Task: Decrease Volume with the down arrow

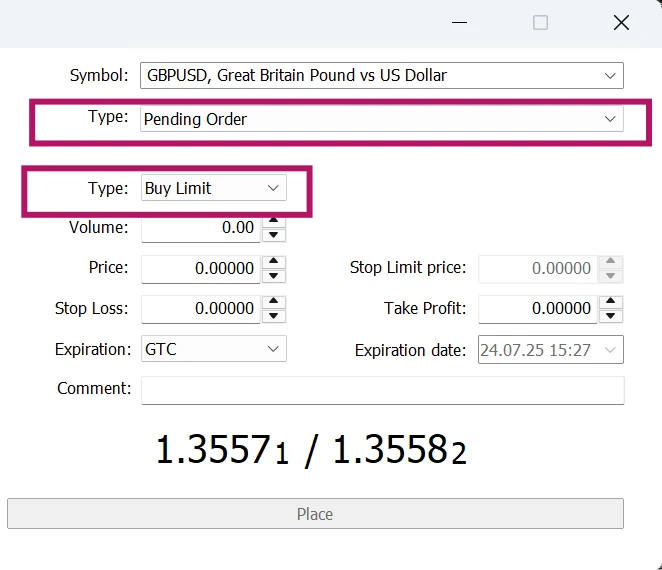Action: click(274, 235)
